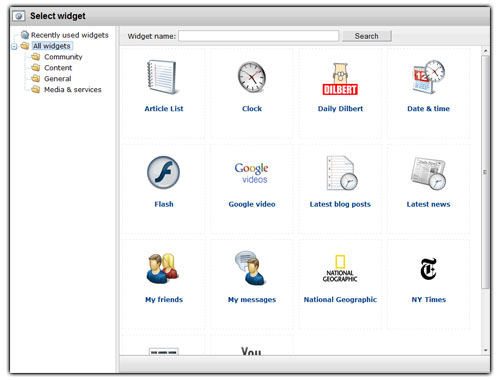Choose the My friends people icon
Image resolution: width=500 pixels, height=380 pixels.
(163, 268)
